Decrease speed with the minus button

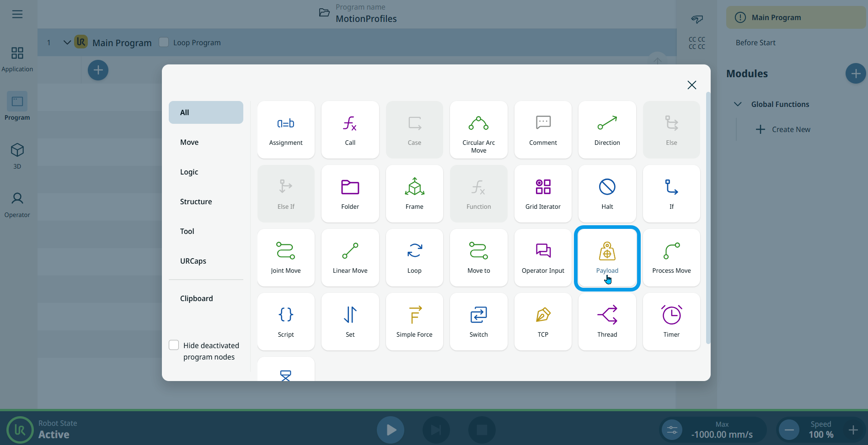tap(789, 430)
